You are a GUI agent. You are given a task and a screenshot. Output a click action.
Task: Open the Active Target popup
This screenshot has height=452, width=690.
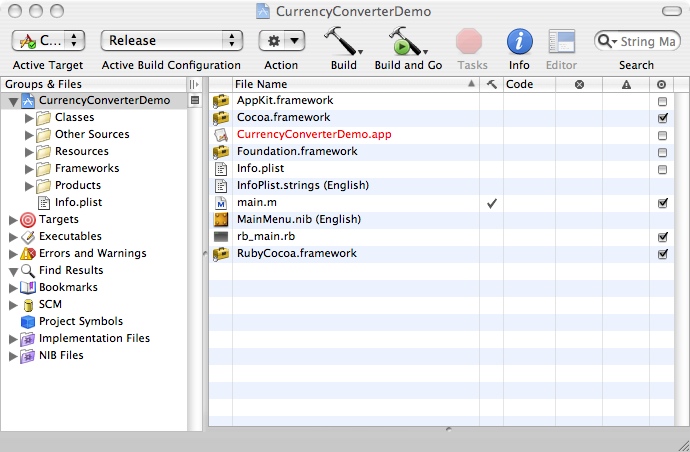[48, 41]
